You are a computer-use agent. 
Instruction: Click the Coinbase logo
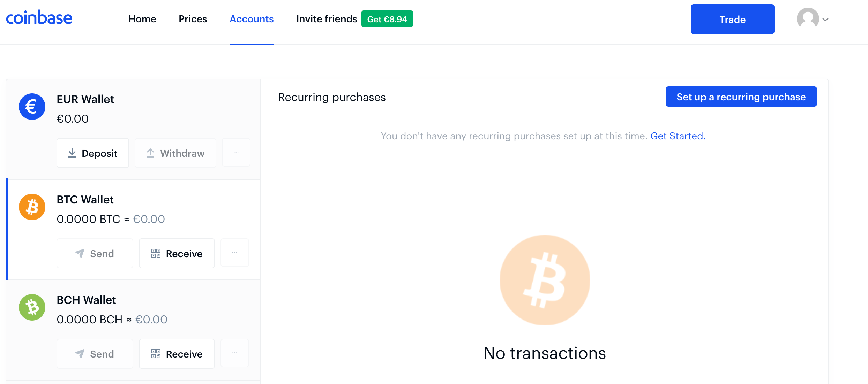(x=39, y=18)
